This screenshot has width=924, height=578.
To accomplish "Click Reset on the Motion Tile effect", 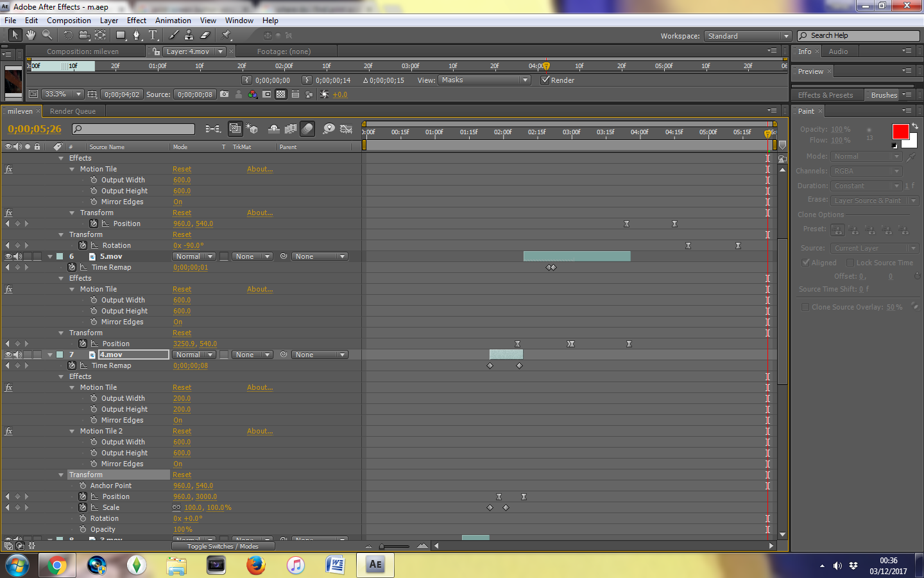I will point(182,169).
